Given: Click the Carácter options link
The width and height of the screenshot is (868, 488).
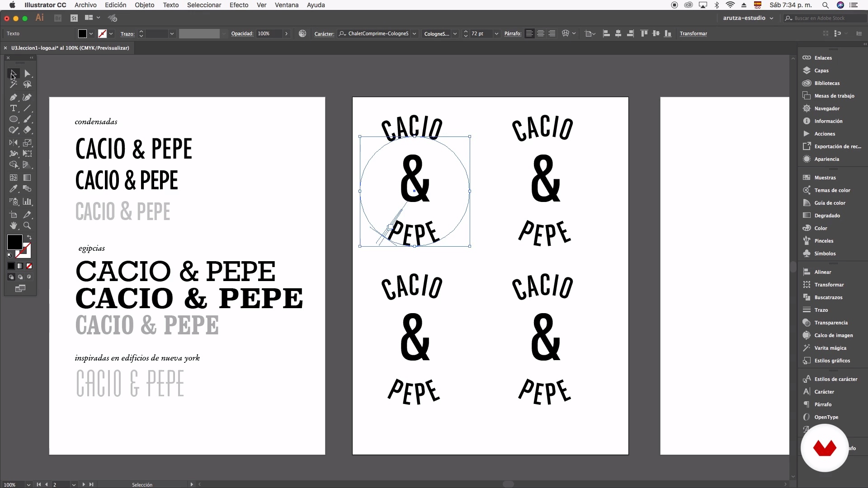Looking at the screenshot, I should [x=324, y=34].
